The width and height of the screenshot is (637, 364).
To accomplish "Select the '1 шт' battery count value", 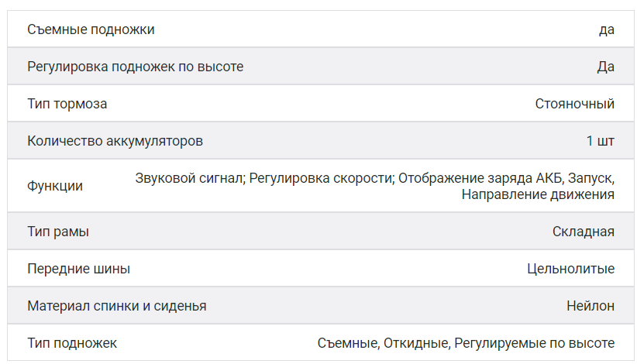I will pyautogui.click(x=600, y=141).
